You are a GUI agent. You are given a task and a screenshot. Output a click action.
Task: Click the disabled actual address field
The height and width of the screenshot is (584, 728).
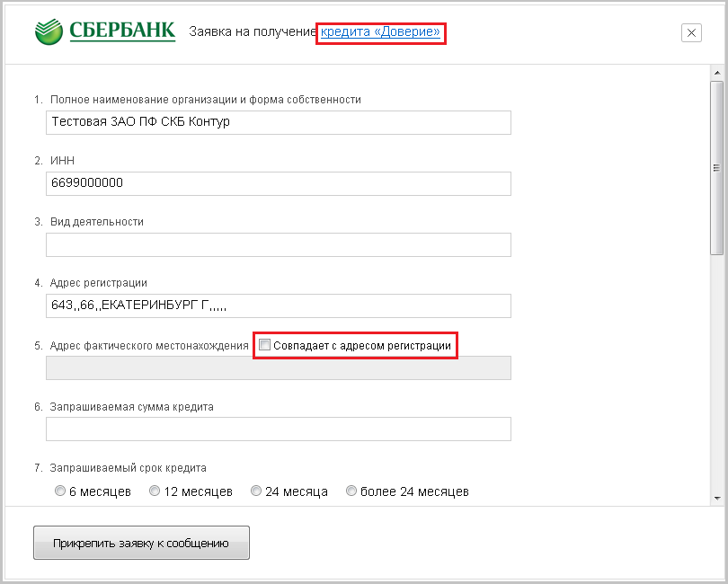coord(279,367)
